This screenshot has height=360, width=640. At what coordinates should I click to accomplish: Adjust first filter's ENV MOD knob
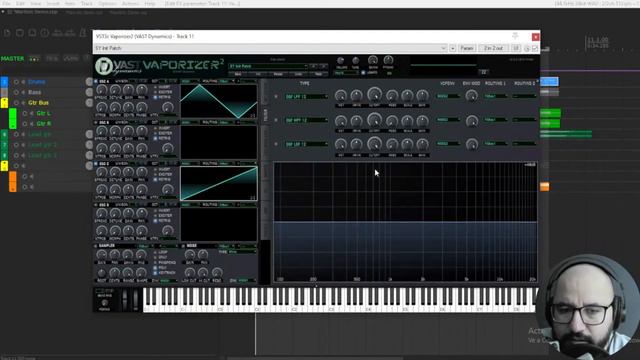click(471, 96)
